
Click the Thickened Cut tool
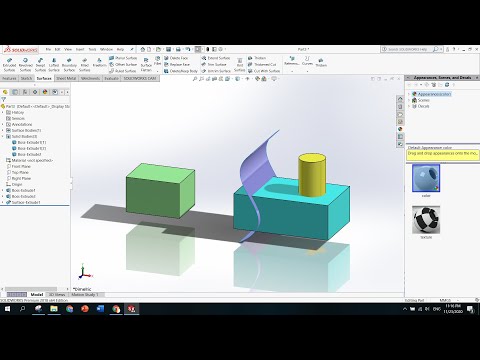click(x=262, y=64)
